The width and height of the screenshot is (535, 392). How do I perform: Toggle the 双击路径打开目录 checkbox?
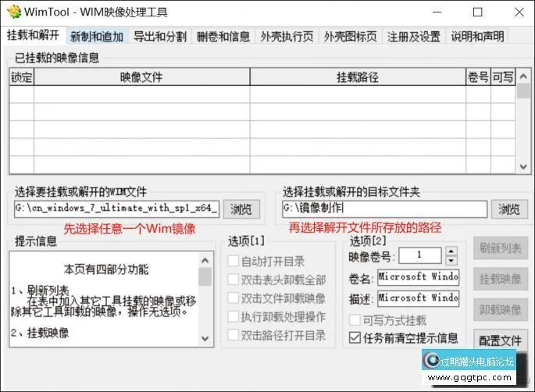click(234, 335)
